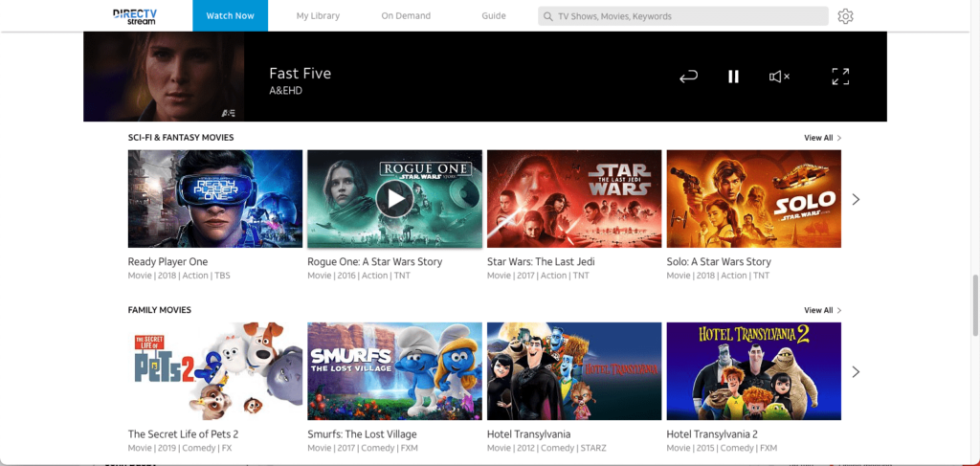Click "Movie | 2016 | Action | TNT" details
The image size is (980, 466).
(359, 276)
